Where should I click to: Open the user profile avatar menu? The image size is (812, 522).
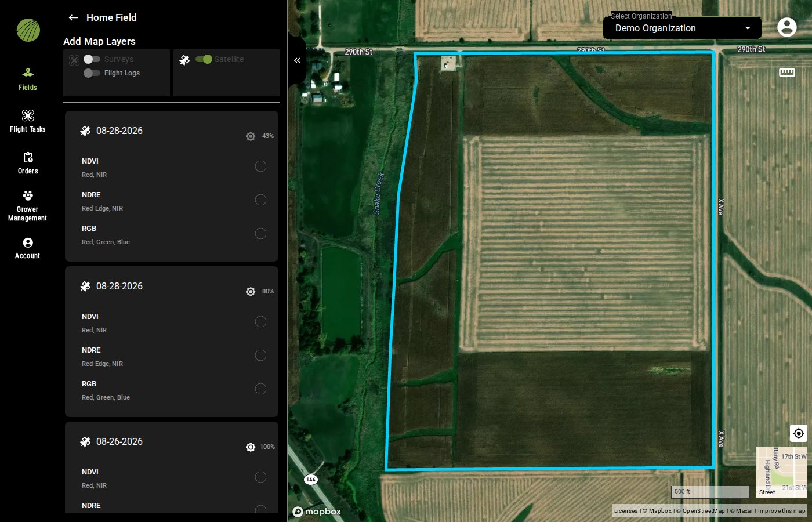tap(786, 27)
